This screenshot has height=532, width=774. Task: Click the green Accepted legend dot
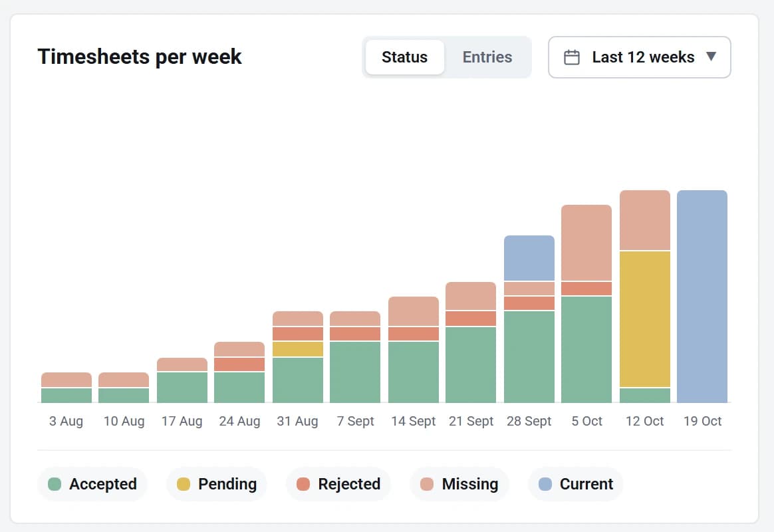click(55, 484)
